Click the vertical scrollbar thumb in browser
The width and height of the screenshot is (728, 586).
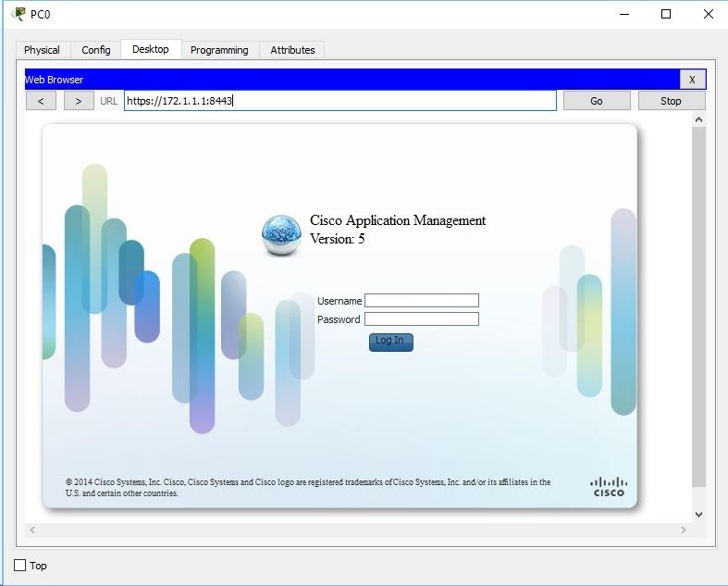(698, 306)
